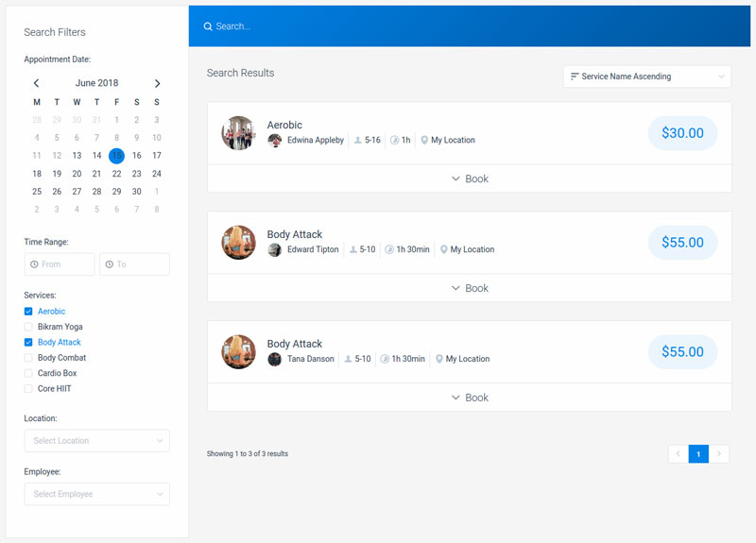Click Tana Danson employee name
Image resolution: width=756 pixels, height=543 pixels.
(311, 359)
